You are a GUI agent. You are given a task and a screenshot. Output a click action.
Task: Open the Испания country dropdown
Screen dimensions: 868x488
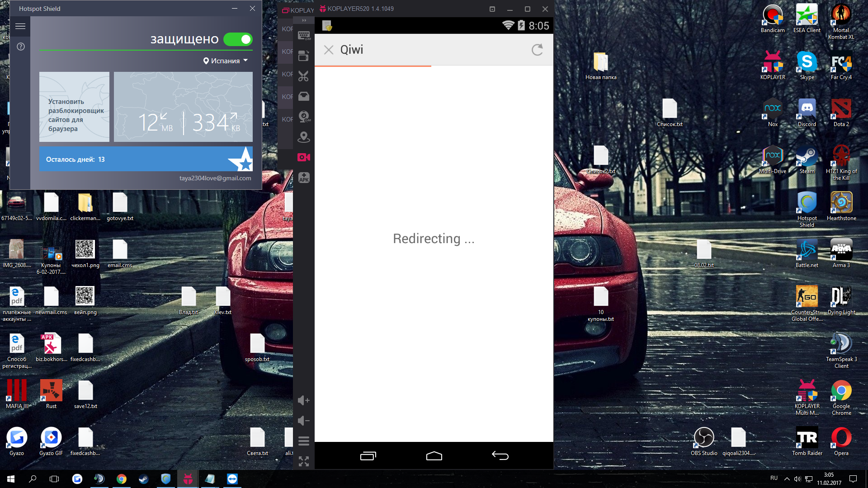pyautogui.click(x=226, y=61)
